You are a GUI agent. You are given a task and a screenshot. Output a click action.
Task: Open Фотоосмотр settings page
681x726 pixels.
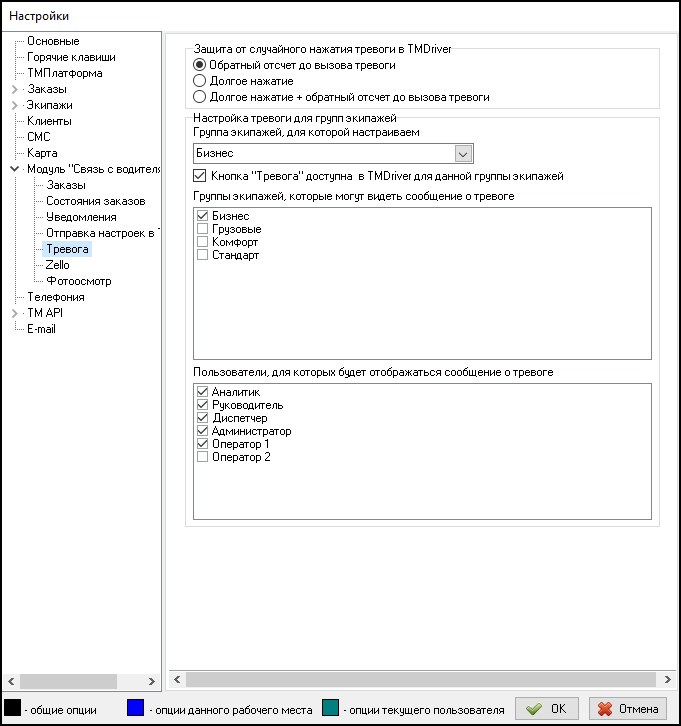tap(79, 281)
